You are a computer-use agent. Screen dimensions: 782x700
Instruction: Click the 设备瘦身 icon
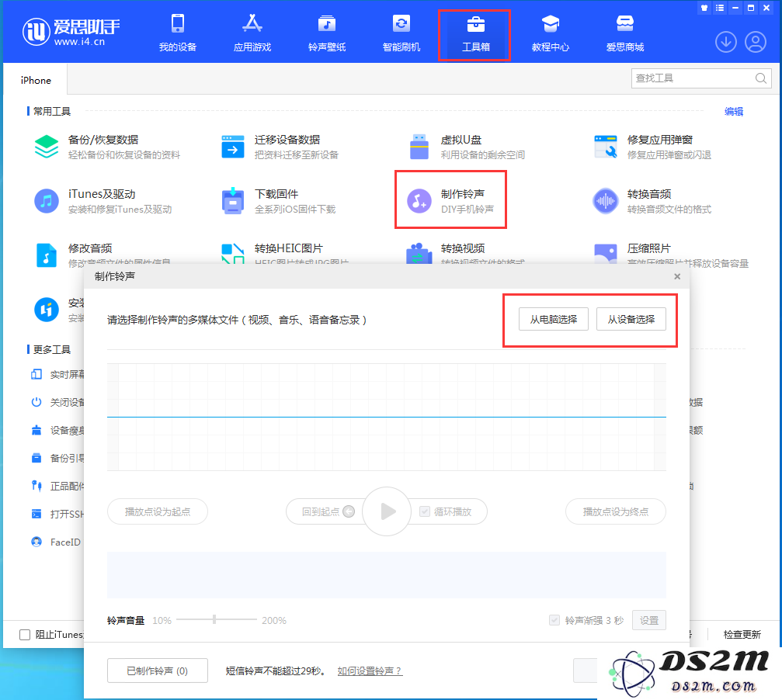click(x=36, y=430)
